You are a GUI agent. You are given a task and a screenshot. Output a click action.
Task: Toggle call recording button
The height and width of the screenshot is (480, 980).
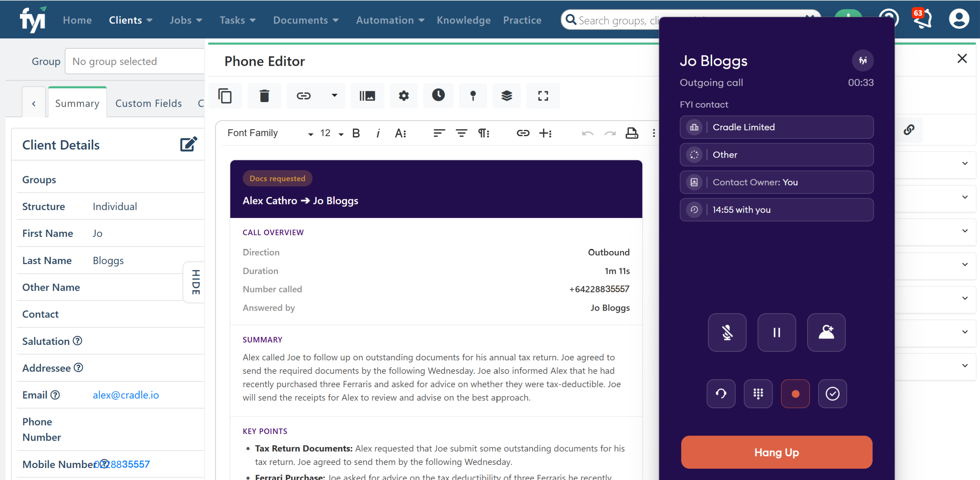(x=795, y=394)
